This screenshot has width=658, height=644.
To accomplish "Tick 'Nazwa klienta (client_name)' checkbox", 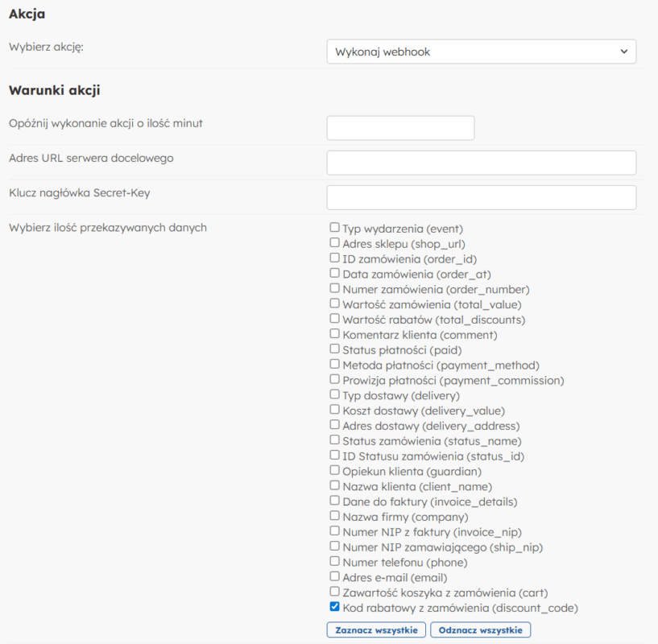I will [334, 486].
